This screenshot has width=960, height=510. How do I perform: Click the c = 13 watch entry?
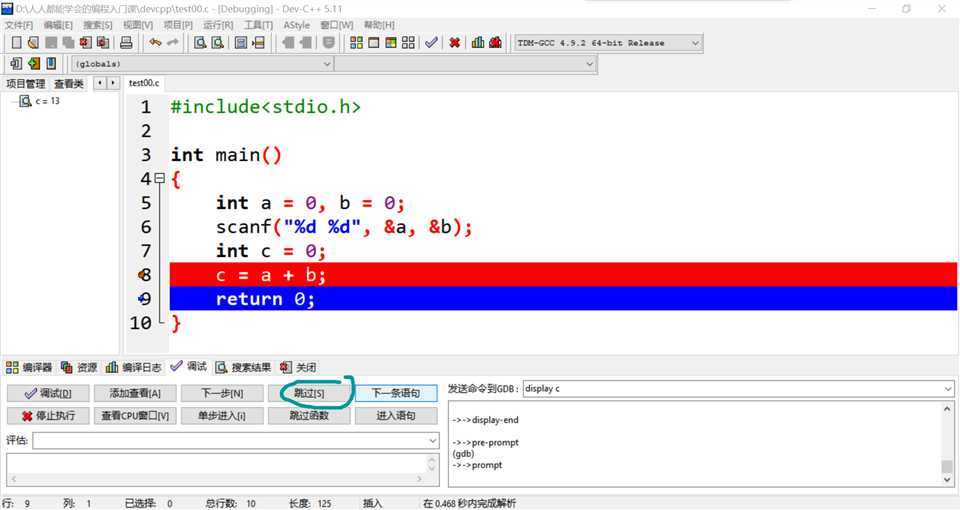click(48, 101)
